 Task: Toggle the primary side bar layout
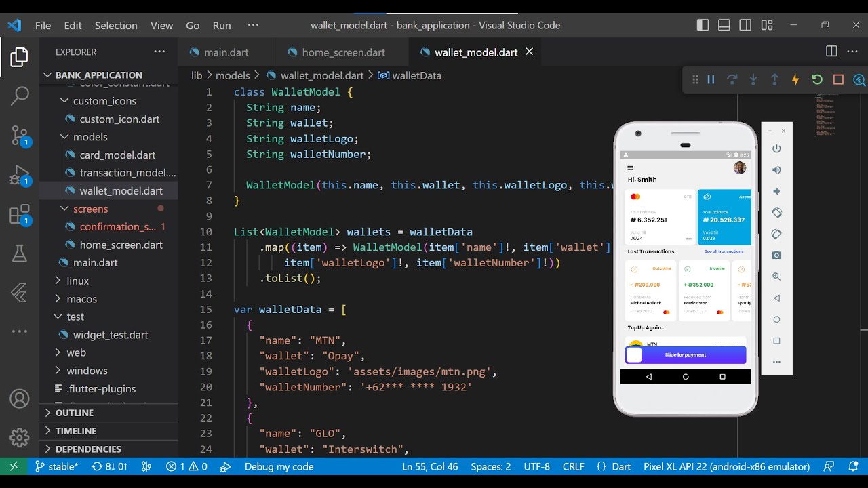tap(703, 25)
